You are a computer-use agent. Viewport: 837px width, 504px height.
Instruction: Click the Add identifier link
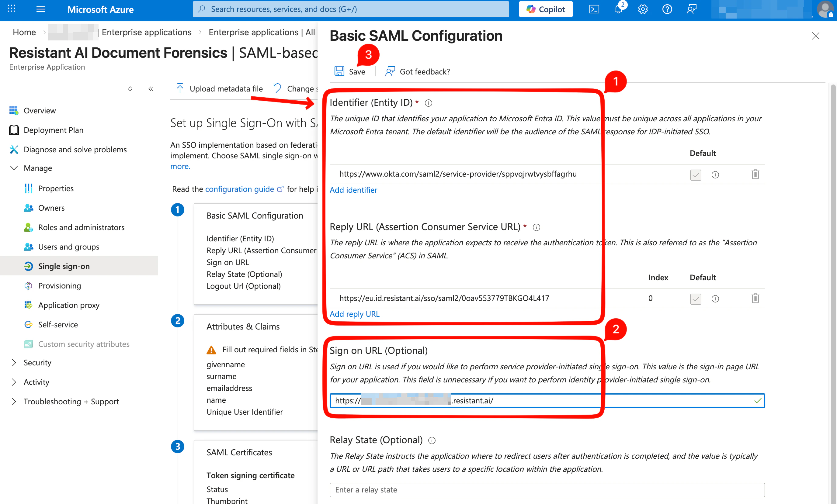point(353,190)
